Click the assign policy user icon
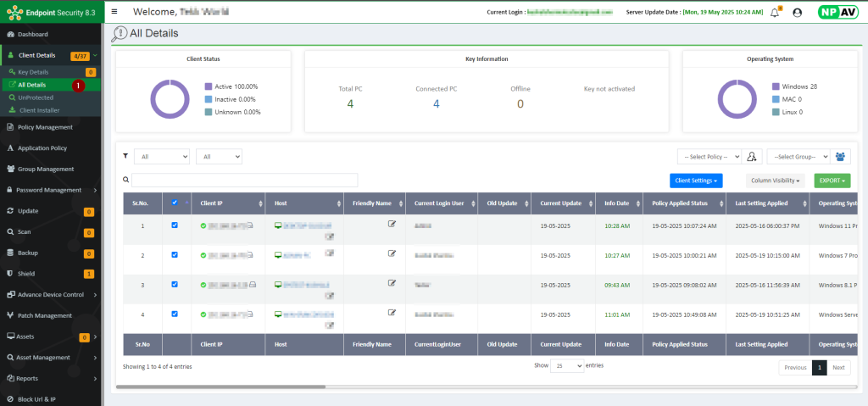 coord(752,157)
